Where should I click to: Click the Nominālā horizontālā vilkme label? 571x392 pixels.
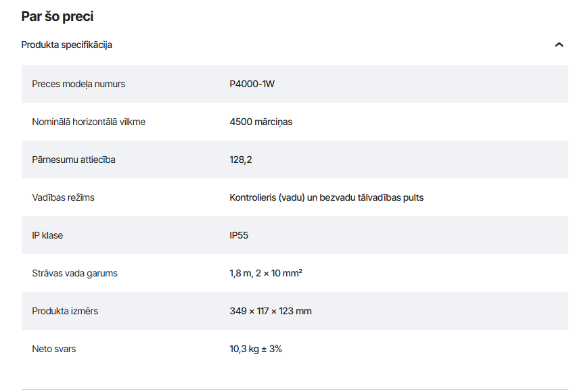(89, 122)
